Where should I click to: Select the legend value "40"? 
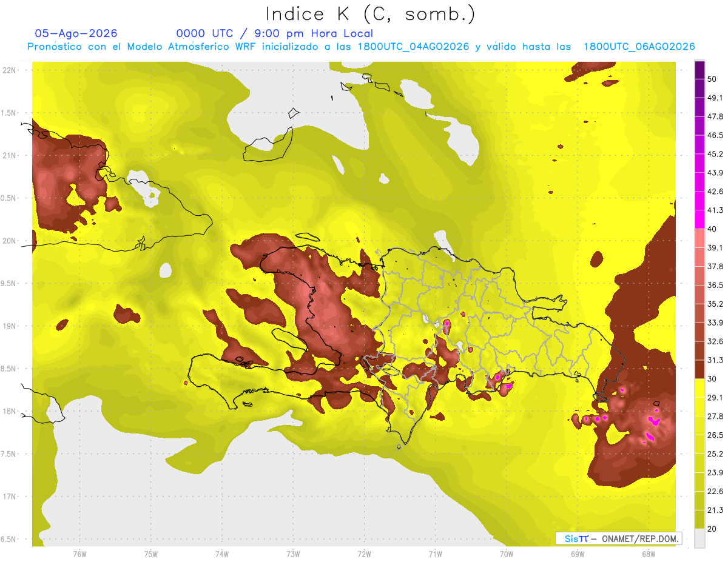(x=713, y=229)
